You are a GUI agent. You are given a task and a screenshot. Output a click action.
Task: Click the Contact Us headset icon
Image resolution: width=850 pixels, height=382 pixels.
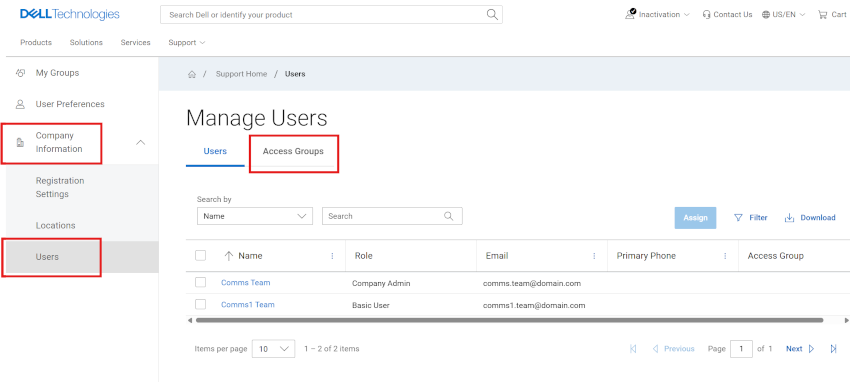coord(706,15)
